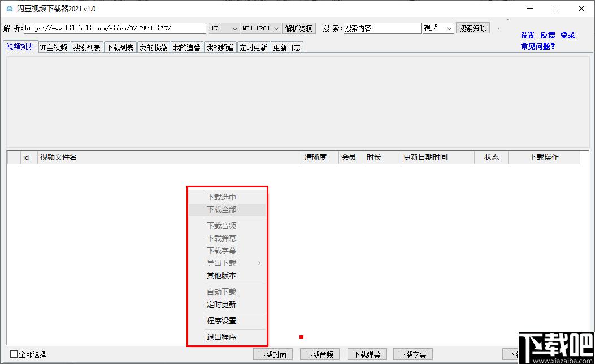595x364 pixels.
Task: Choose 下载全部 in the context menu
Action: 227,210
